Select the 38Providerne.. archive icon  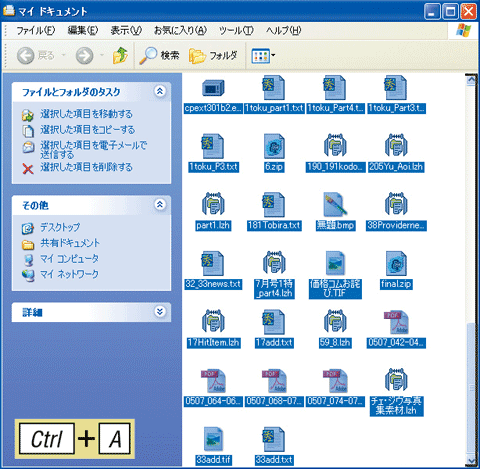(396, 204)
